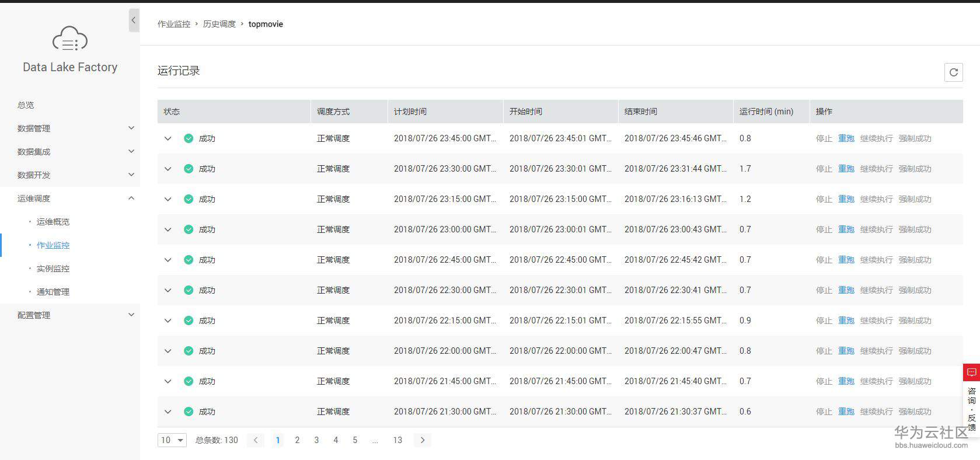
Task: Click 继续执行 for the 23:00:00 run
Action: pyautogui.click(x=877, y=229)
